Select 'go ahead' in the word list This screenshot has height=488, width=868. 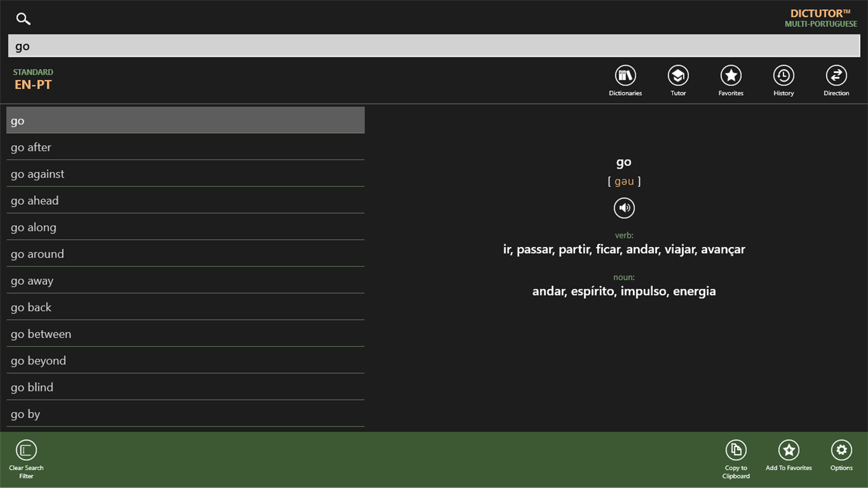(186, 200)
